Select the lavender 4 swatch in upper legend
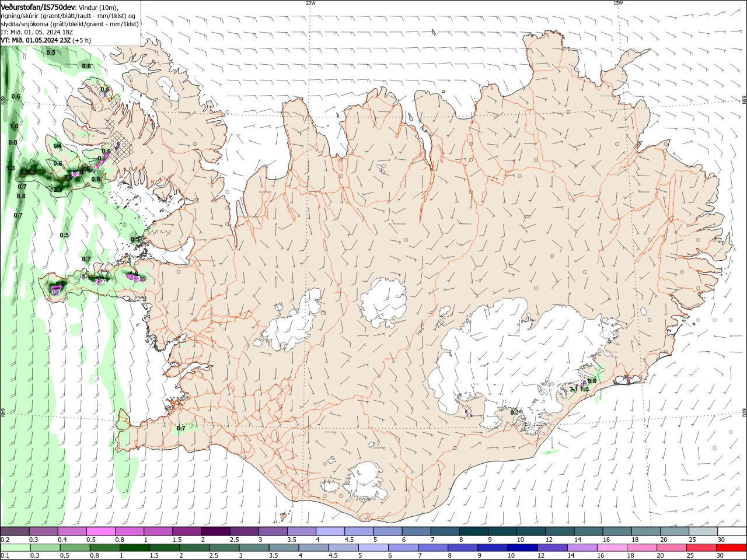 coord(330,531)
